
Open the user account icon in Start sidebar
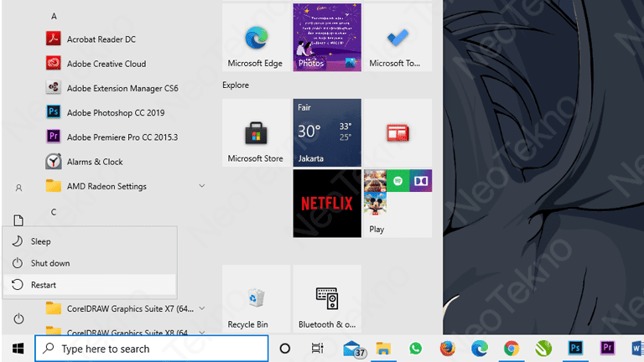(18, 188)
